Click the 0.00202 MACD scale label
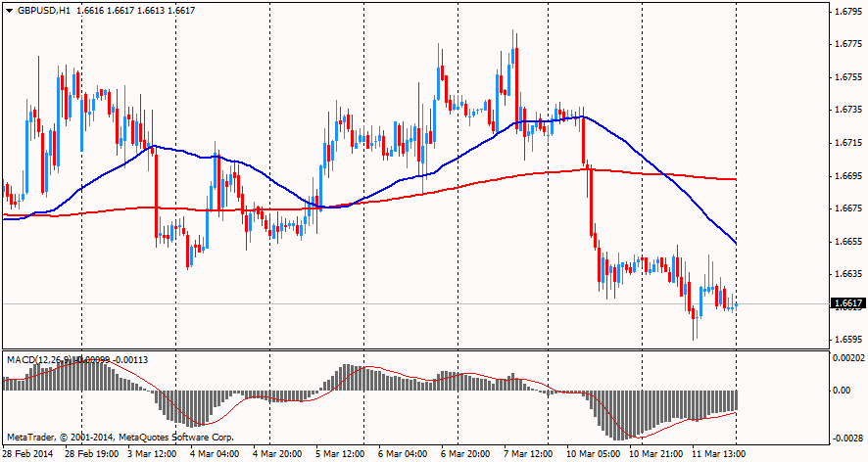 [x=846, y=358]
